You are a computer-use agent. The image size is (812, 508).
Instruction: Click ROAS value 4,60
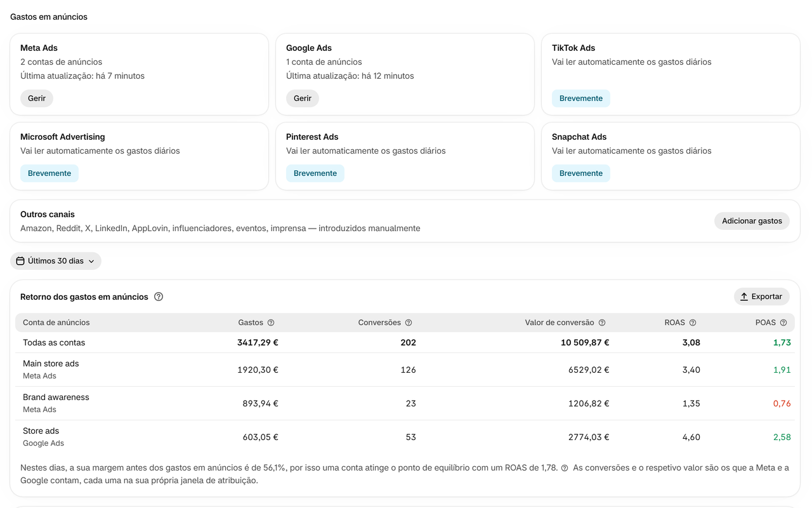(x=691, y=437)
